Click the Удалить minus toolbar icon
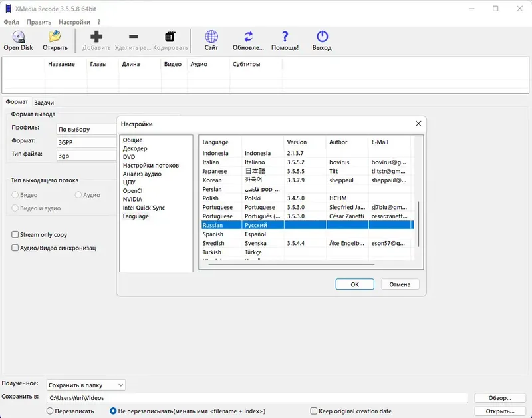This screenshot has width=532, height=418. tap(134, 37)
